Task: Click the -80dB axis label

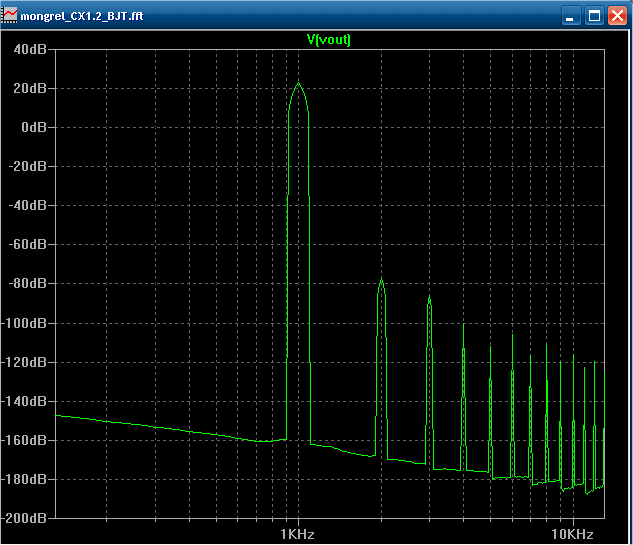Action: pyautogui.click(x=27, y=283)
